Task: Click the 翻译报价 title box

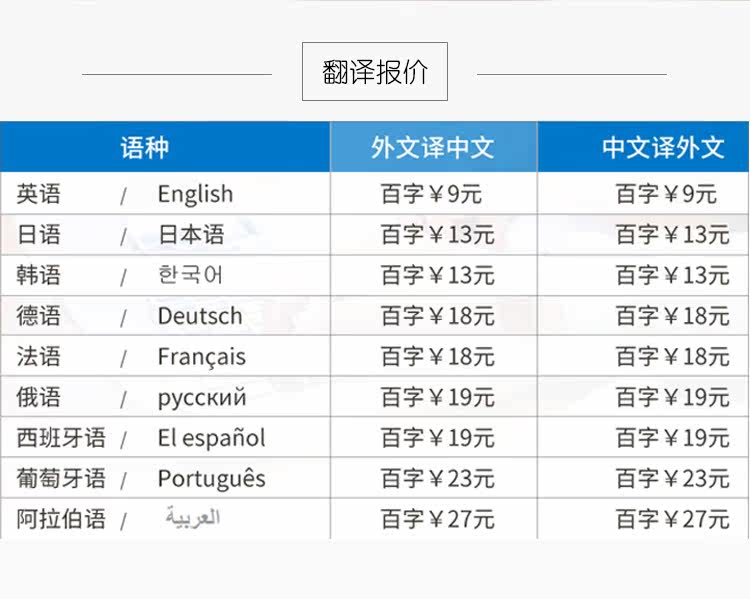Action: 375,72
